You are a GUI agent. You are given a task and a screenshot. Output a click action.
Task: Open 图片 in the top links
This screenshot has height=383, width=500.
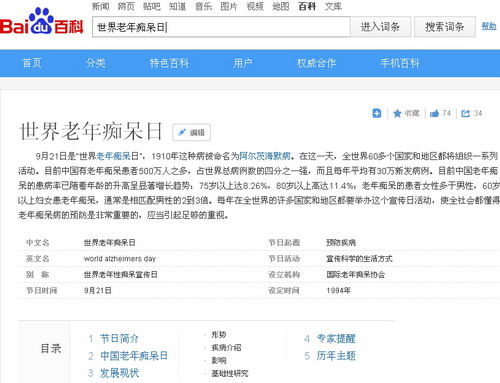tap(229, 6)
